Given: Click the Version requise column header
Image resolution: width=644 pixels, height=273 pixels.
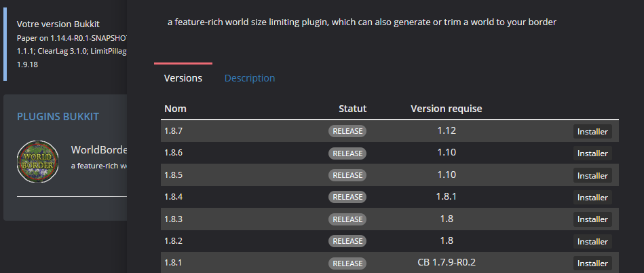Looking at the screenshot, I should (x=447, y=109).
